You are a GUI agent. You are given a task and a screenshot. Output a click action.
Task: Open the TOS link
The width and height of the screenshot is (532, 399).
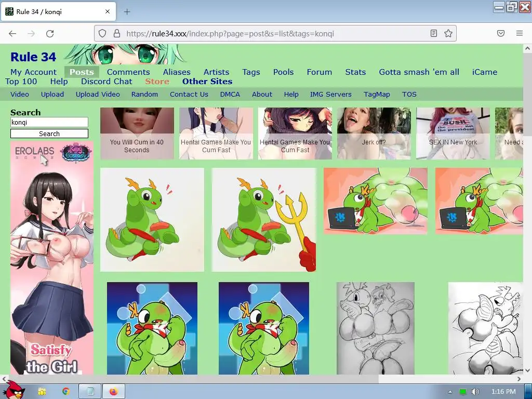[409, 95]
